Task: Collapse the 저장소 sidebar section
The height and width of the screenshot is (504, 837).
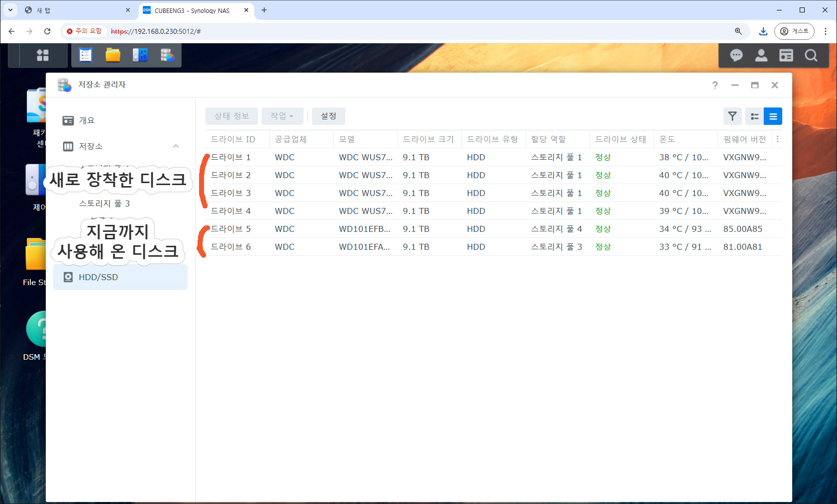Action: pyautogui.click(x=176, y=146)
